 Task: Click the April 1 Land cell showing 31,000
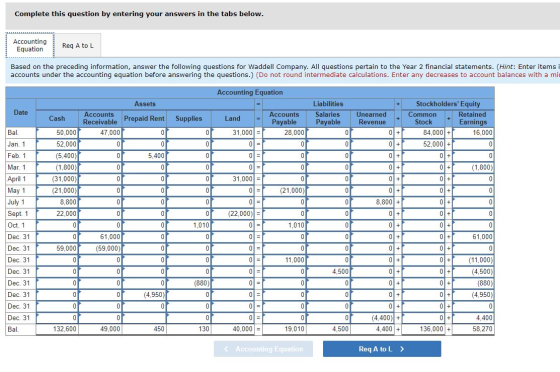click(232, 179)
